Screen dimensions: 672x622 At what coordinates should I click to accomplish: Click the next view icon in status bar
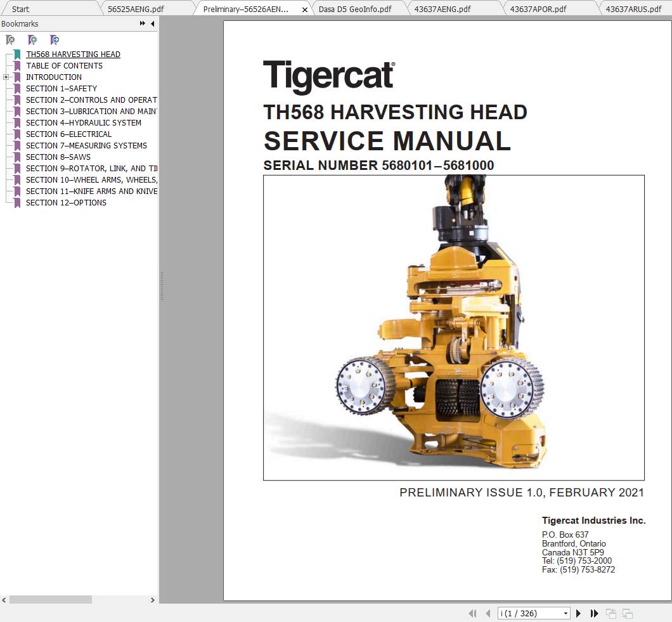[x=628, y=614]
